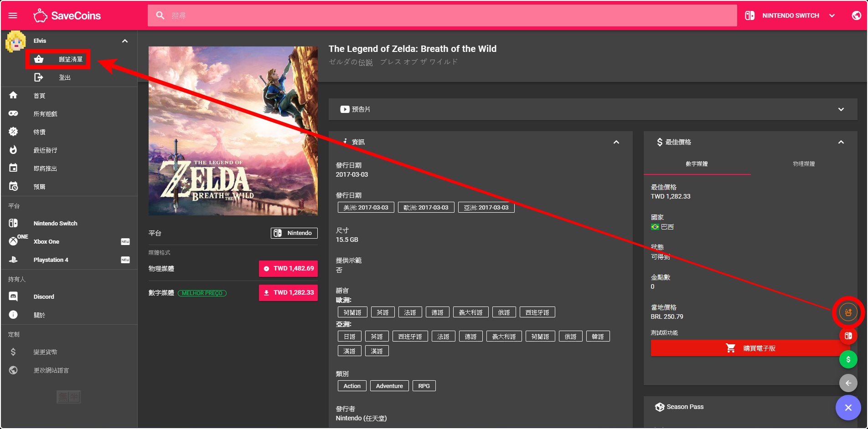Select the 數字媒體 tab

point(697,164)
